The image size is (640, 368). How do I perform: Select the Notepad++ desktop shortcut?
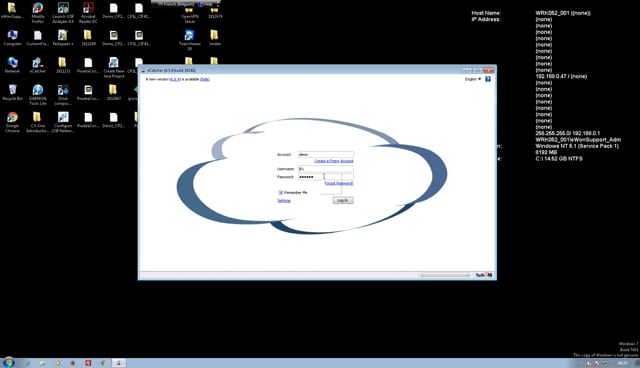[62, 38]
